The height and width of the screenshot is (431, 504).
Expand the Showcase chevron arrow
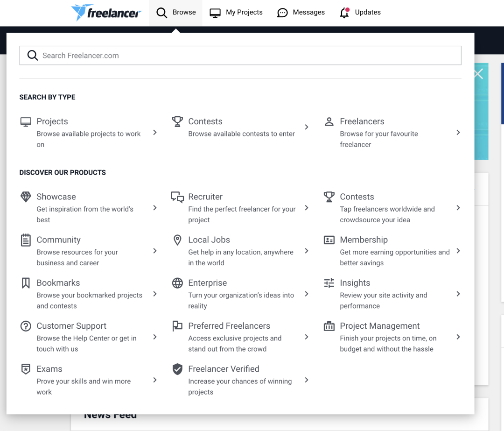click(x=155, y=208)
